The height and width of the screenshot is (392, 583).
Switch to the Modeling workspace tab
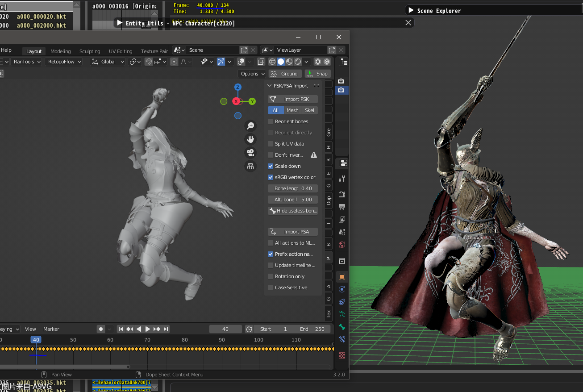coord(61,51)
